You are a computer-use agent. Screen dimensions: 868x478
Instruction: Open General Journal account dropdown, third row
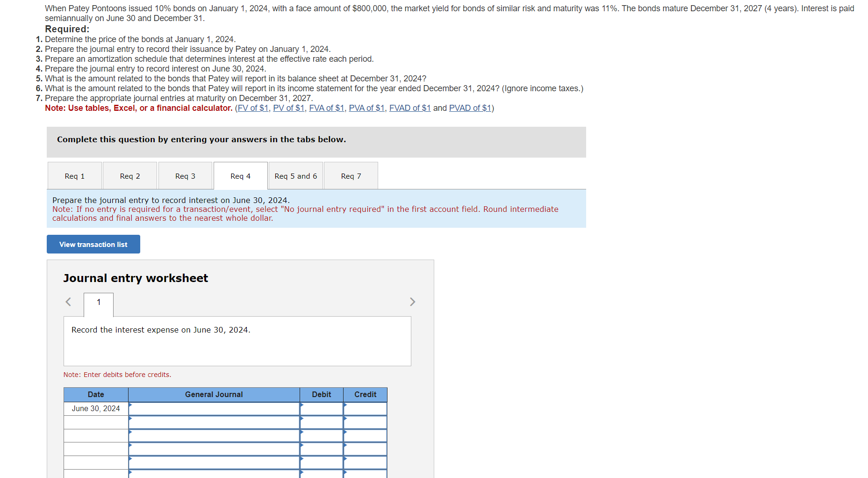point(214,436)
